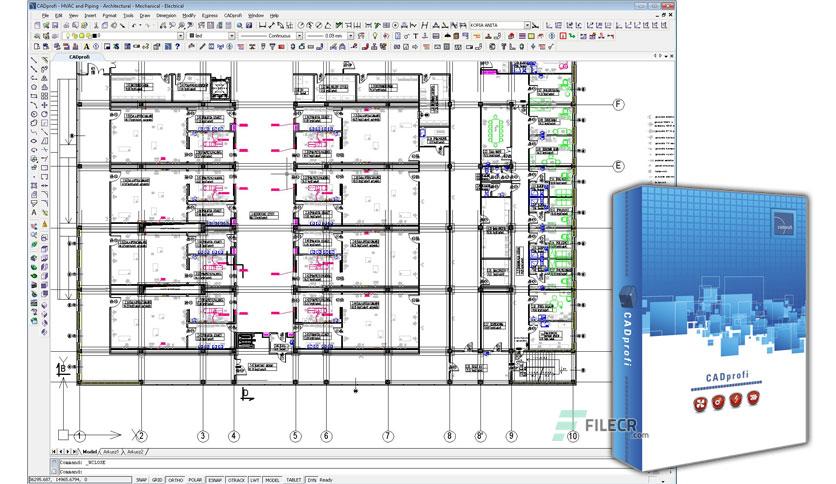Toggle SNAP in status bar

(141, 480)
